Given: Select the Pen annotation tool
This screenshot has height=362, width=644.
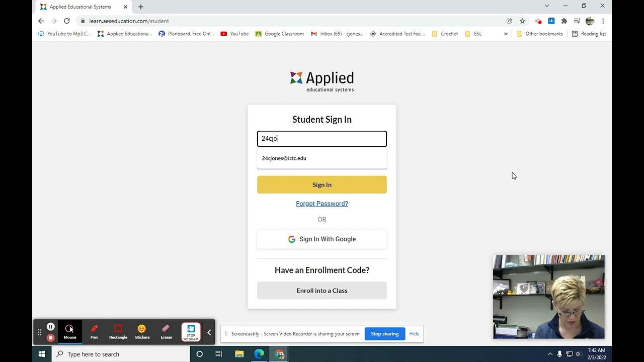Looking at the screenshot, I should coord(94,332).
